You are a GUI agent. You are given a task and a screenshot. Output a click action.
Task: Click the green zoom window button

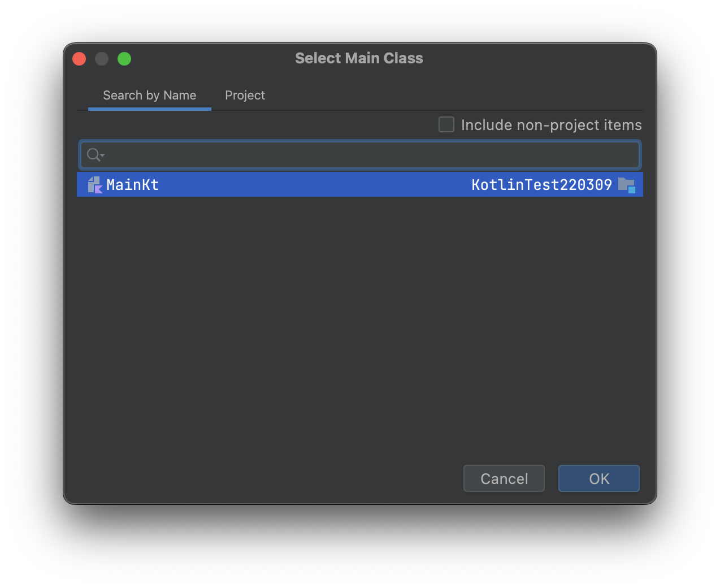(124, 59)
